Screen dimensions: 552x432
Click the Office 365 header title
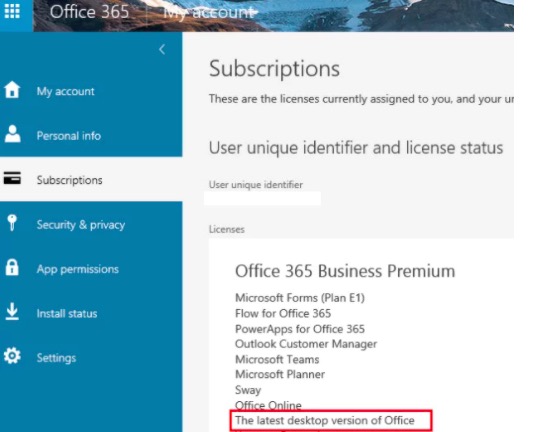pyautogui.click(x=89, y=12)
